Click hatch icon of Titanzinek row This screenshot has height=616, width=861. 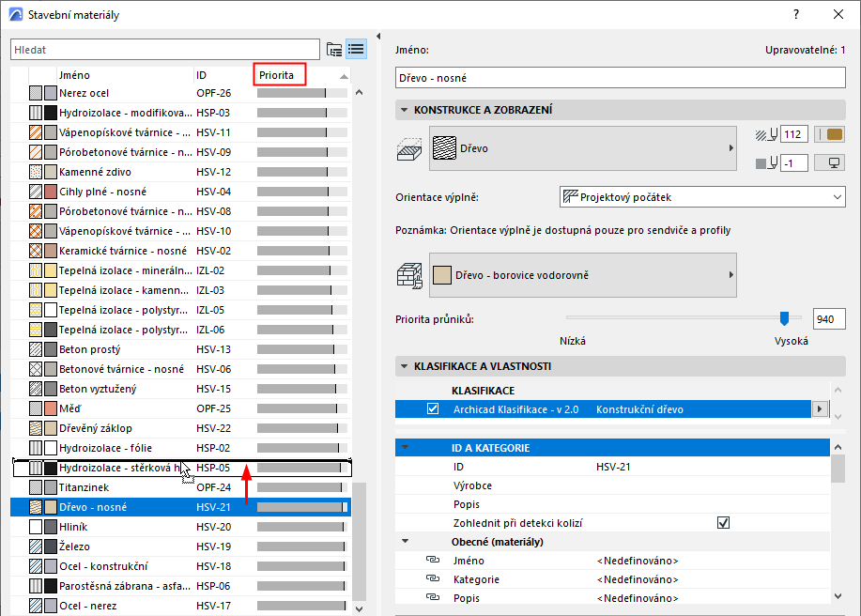36,487
